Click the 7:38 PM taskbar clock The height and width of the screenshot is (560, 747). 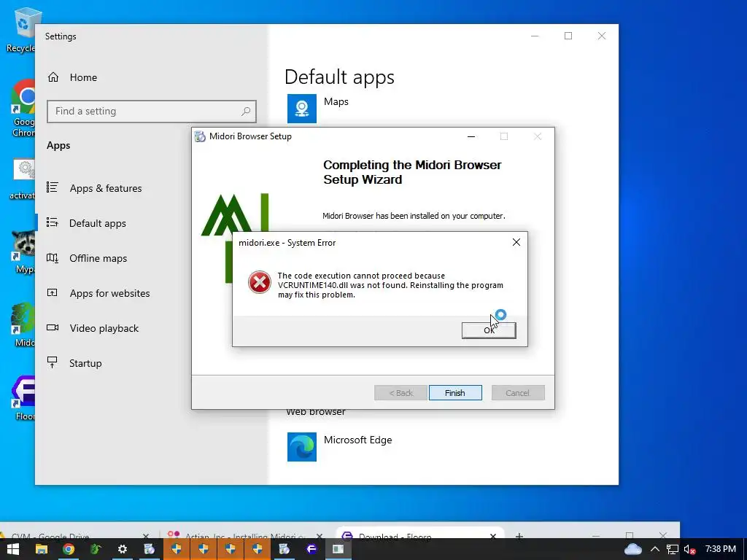point(720,549)
